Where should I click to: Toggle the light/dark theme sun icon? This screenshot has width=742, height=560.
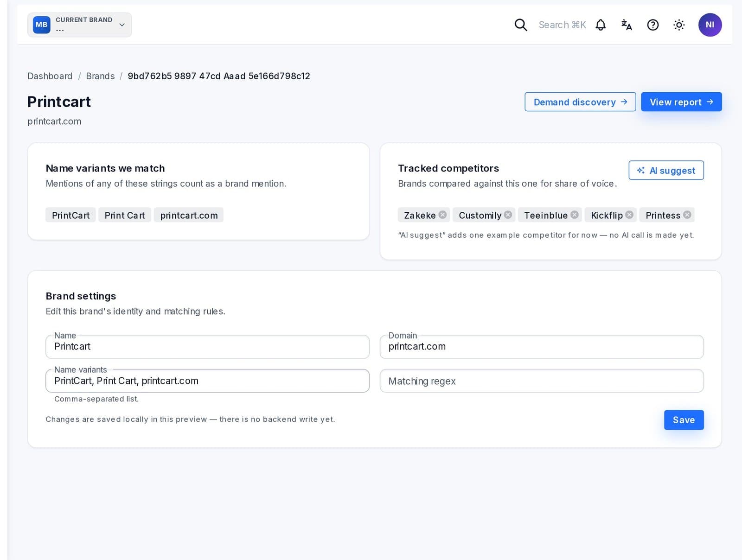point(679,25)
